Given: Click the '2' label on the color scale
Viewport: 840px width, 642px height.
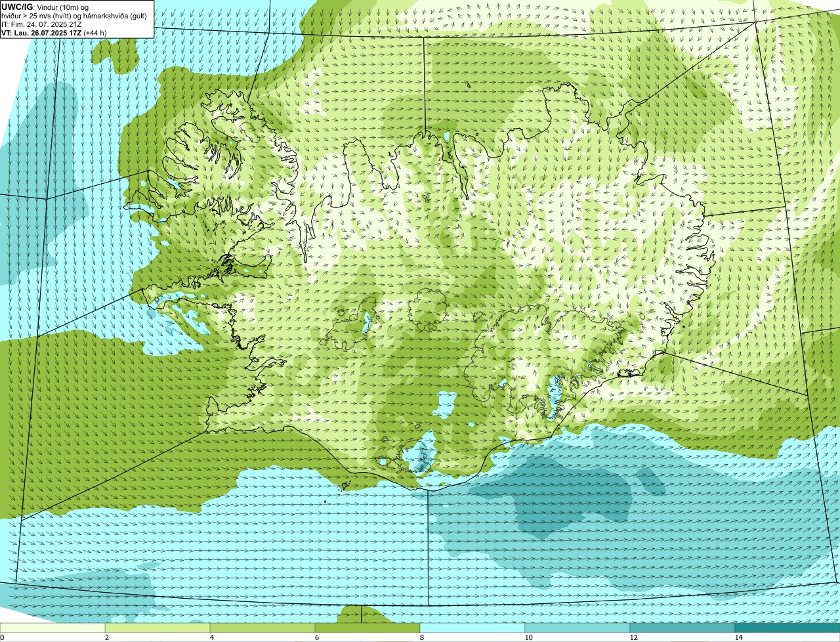Looking at the screenshot, I should [106, 637].
